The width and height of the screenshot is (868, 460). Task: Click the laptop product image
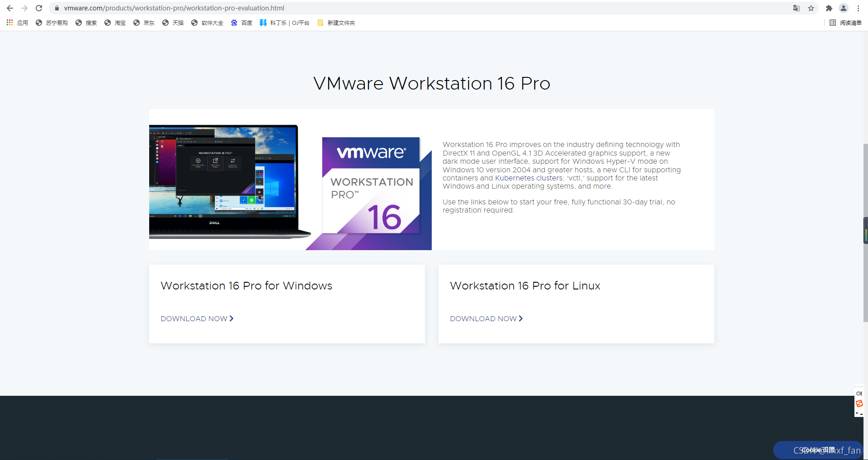tap(230, 181)
